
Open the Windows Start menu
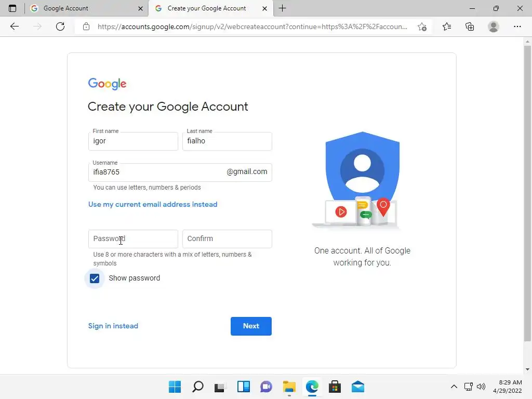pyautogui.click(x=175, y=387)
